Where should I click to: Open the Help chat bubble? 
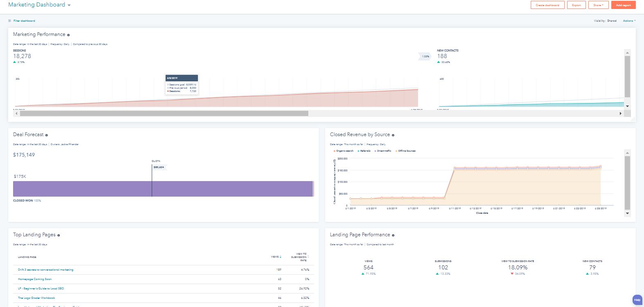(x=637, y=300)
